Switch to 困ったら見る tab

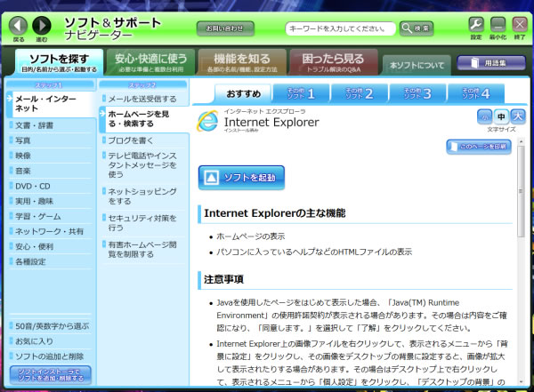(x=334, y=62)
